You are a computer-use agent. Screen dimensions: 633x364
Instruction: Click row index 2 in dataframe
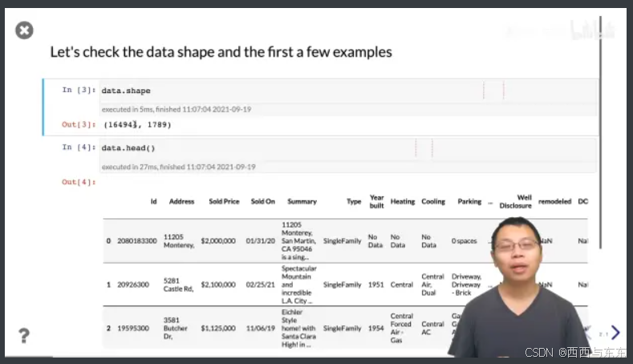[x=108, y=328]
